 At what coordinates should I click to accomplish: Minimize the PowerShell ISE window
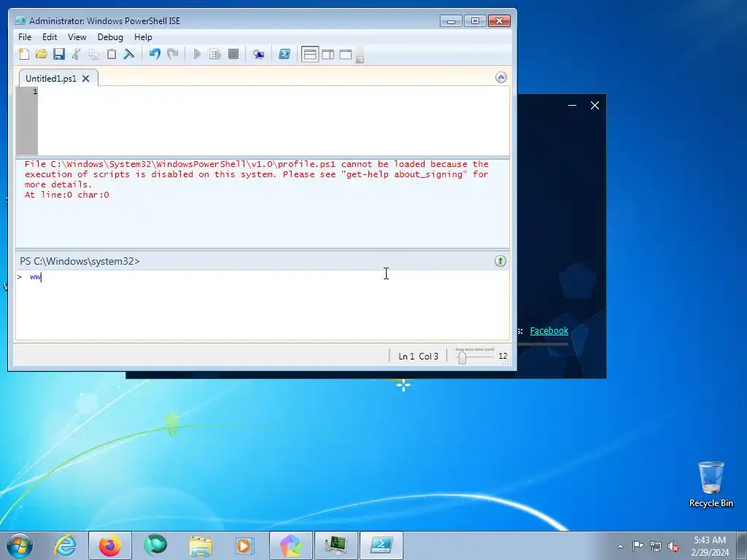pyautogui.click(x=451, y=21)
